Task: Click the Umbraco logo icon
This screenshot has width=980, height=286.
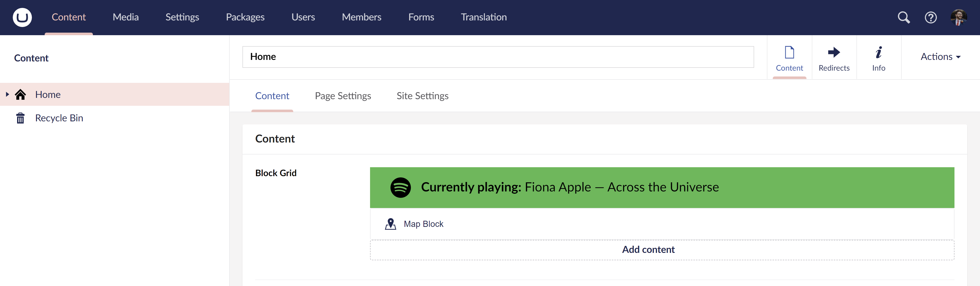Action: [22, 18]
